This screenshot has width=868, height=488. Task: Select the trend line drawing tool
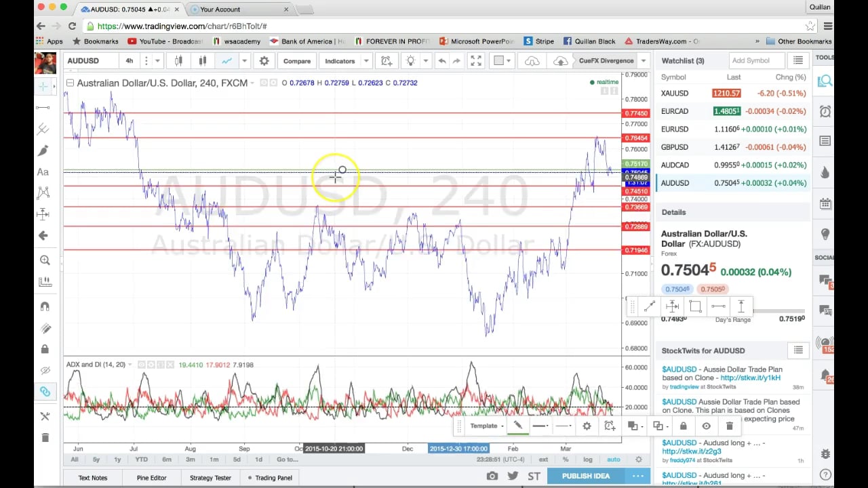click(44, 107)
